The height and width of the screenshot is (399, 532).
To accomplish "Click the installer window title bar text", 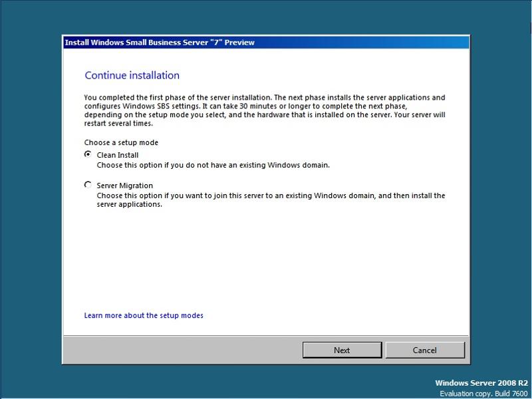I will [x=160, y=43].
